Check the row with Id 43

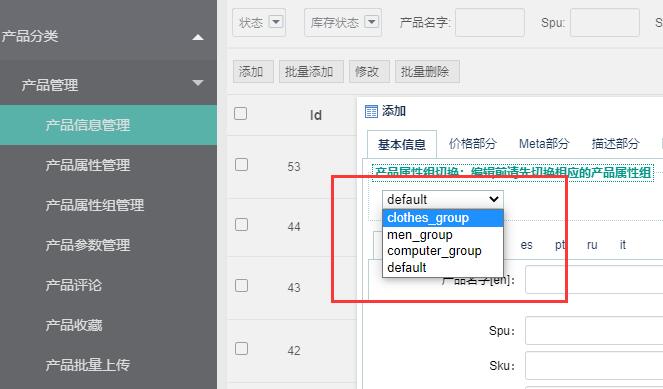coord(241,285)
